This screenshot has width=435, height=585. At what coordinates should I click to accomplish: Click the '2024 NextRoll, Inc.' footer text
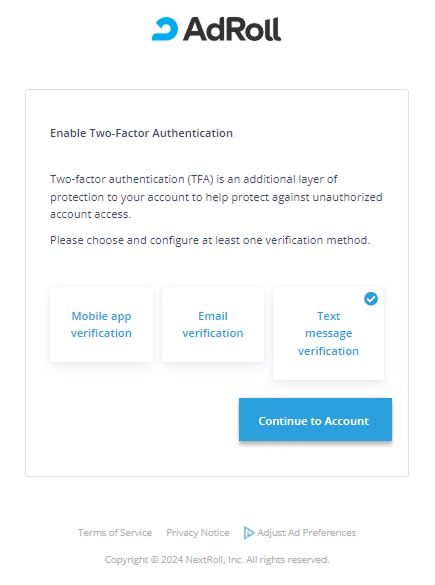[x=202, y=560]
